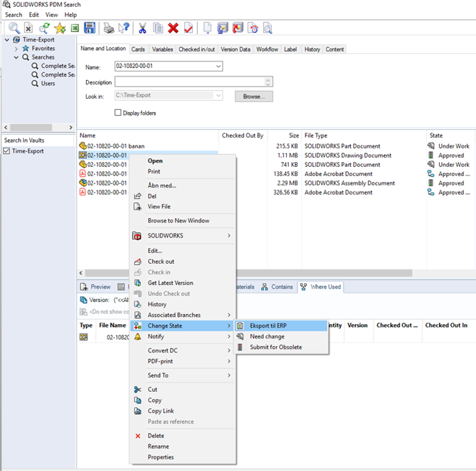This screenshot has width=476, height=471.
Task: Click the blank document dropdown toolbar icon
Action: point(207,28)
